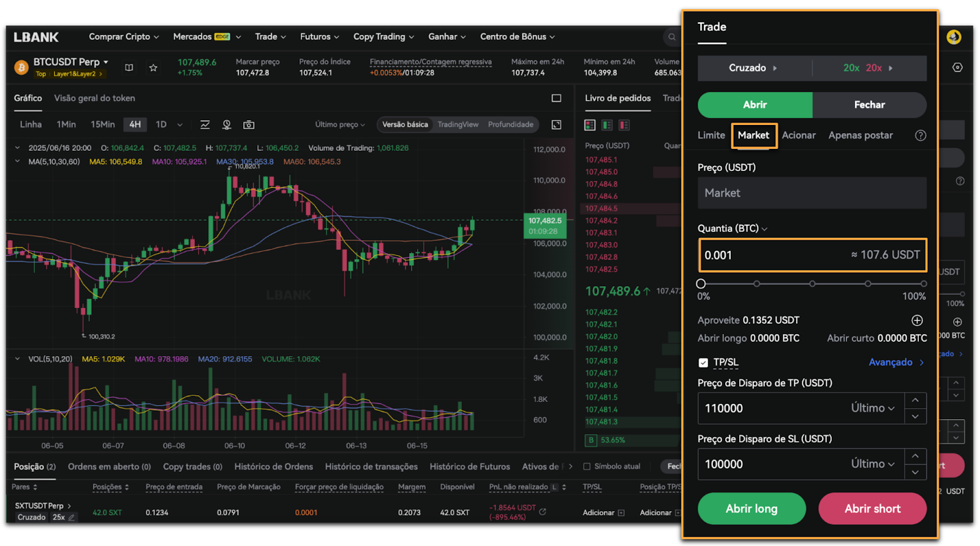
Task: Open the Quantia (BTC) unit dropdown
Action: pyautogui.click(x=764, y=229)
